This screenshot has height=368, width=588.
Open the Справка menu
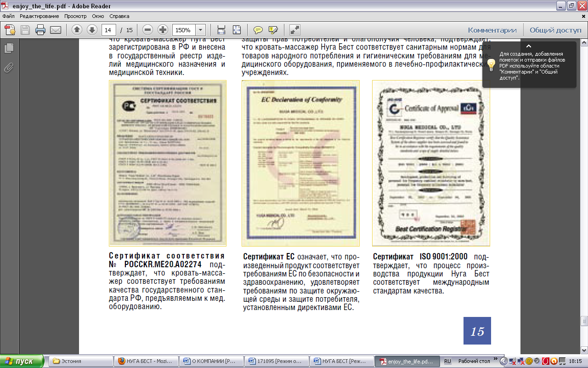(x=119, y=16)
